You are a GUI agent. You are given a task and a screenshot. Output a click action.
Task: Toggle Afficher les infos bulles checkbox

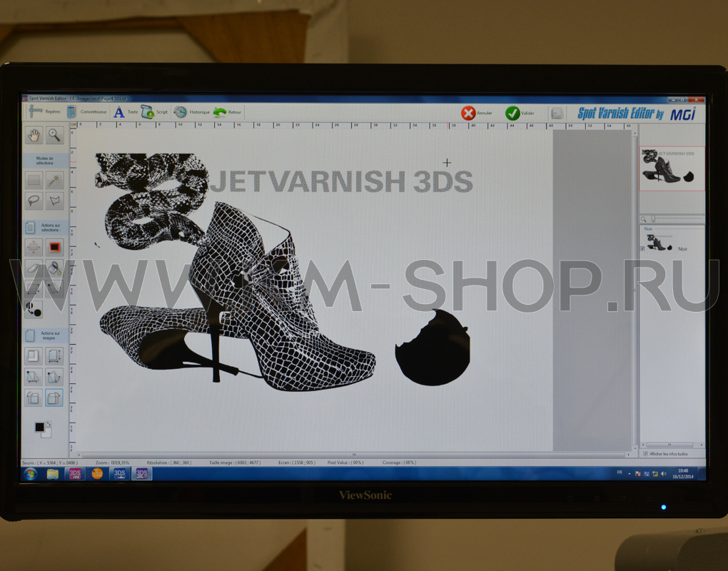pyautogui.click(x=645, y=454)
